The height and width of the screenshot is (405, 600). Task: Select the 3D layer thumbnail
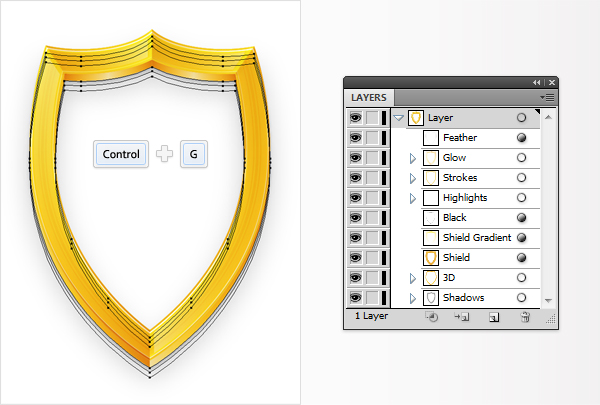pos(430,278)
